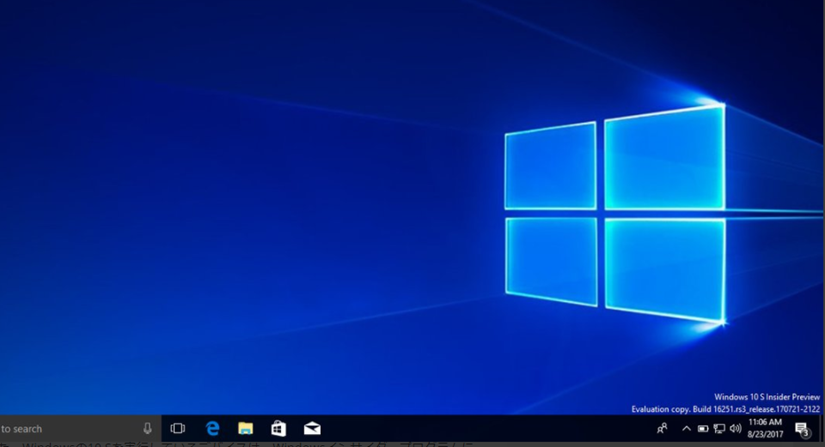Screen dimensions: 825x447
Task: Click empty taskbar space right of Mail
Action: 480,429
